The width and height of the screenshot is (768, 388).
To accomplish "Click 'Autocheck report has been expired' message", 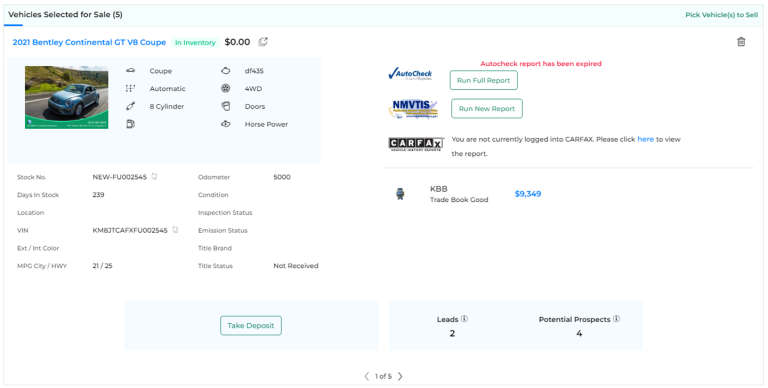I will [x=541, y=64].
